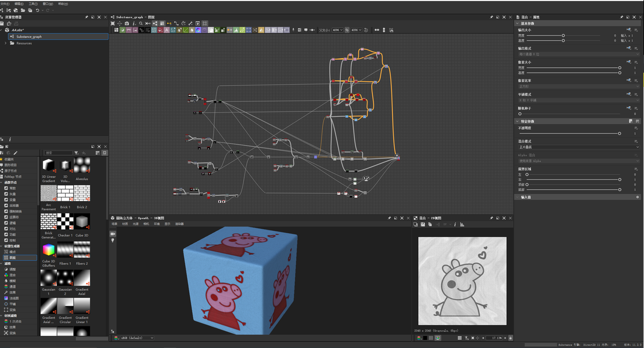Open the parent size width dropdown 4096
644x348 pixels.
(337, 30)
